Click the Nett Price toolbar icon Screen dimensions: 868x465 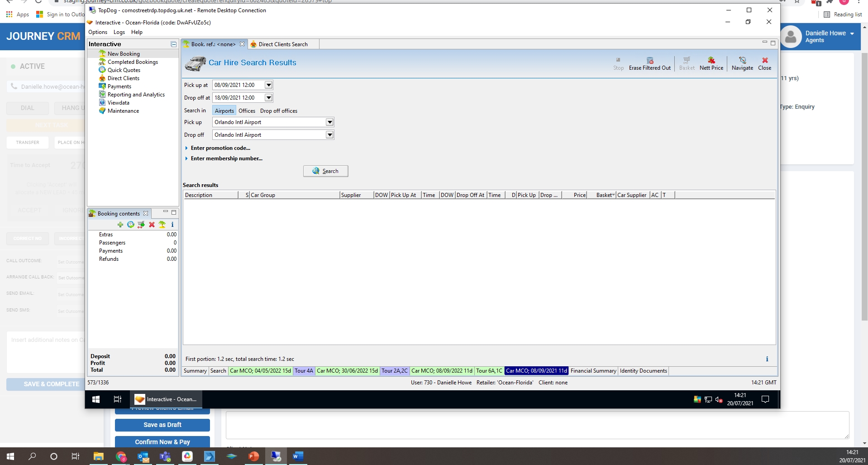tap(711, 61)
